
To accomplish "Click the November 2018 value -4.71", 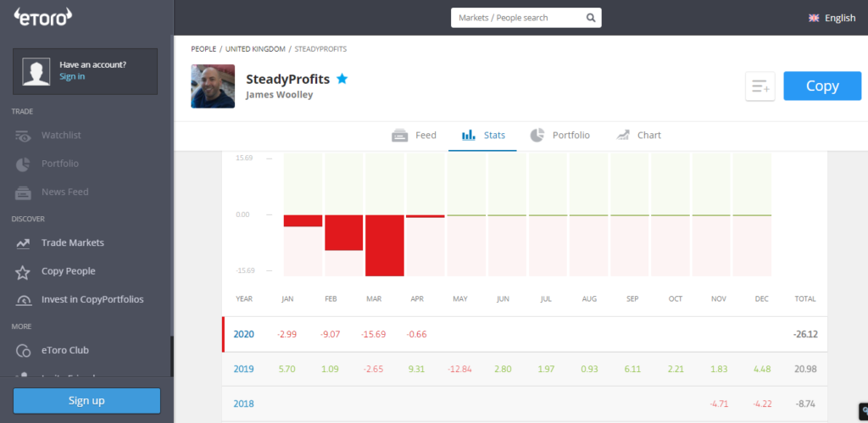I will [x=719, y=404].
